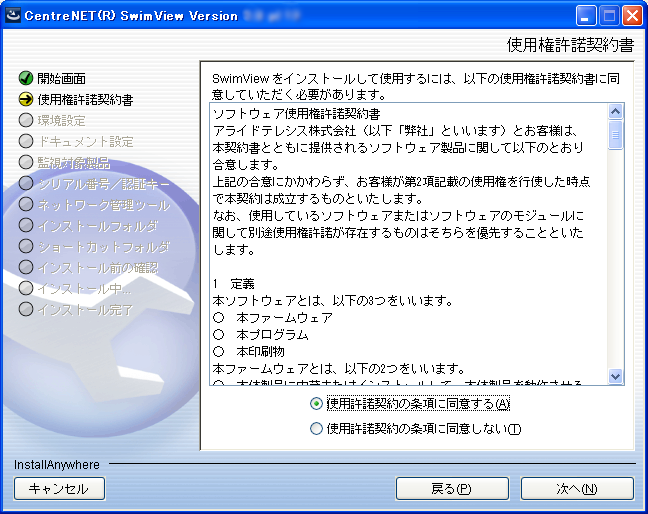
Task: Click the license scrollbar thumb
Action: pyautogui.click(x=615, y=135)
